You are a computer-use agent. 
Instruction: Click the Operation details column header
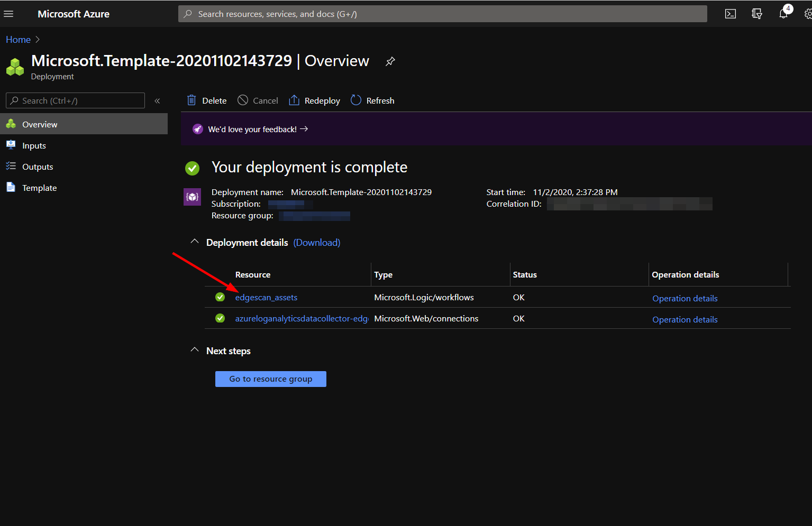point(686,275)
